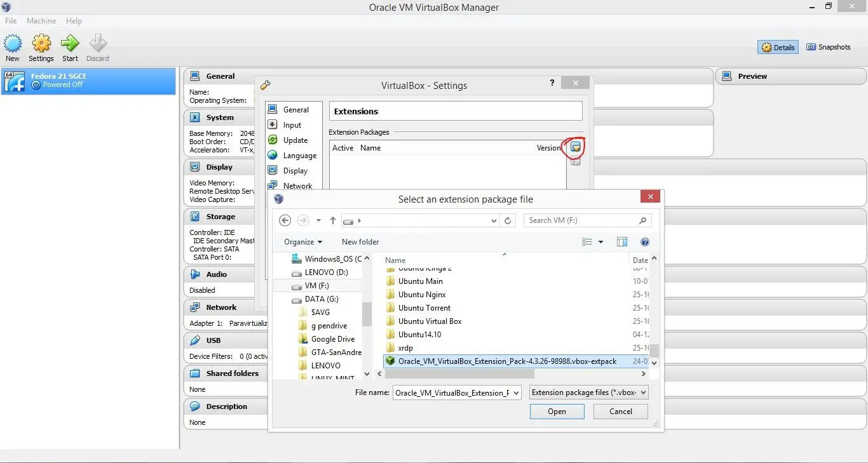Click the Open button
868x463 pixels.
(557, 412)
